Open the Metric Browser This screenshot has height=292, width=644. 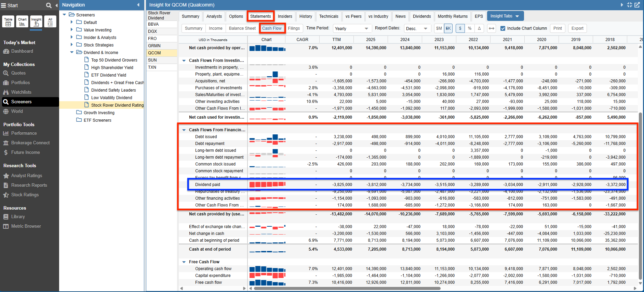click(x=26, y=226)
